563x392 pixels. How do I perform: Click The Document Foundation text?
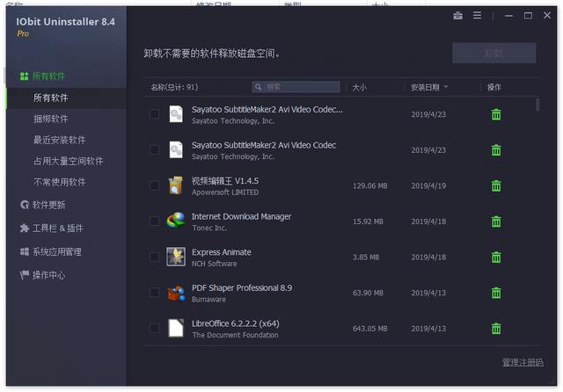235,335
